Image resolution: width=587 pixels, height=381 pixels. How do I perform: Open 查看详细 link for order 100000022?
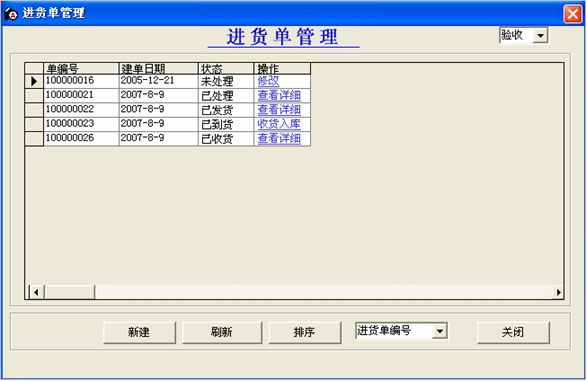tap(279, 110)
